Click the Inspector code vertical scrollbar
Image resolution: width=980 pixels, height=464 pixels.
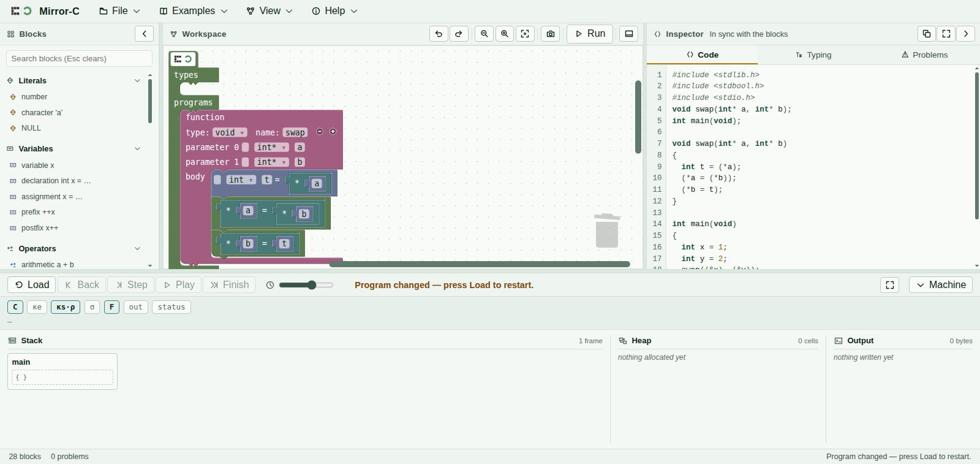[x=976, y=146]
